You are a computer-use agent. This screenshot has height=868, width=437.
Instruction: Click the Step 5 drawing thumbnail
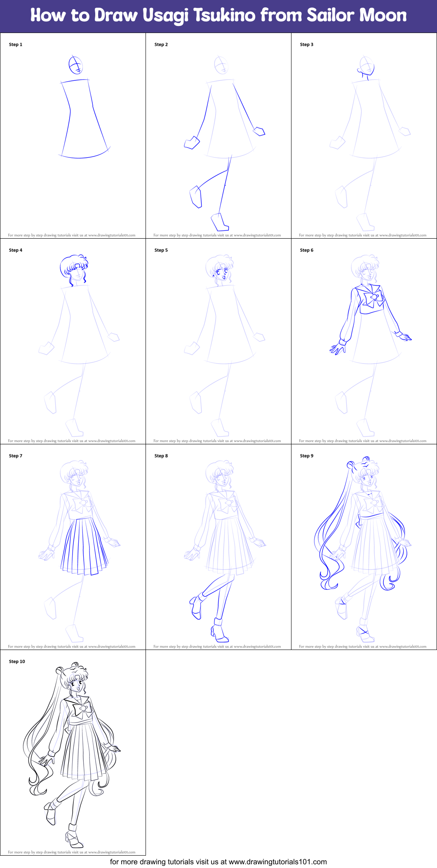(x=218, y=341)
